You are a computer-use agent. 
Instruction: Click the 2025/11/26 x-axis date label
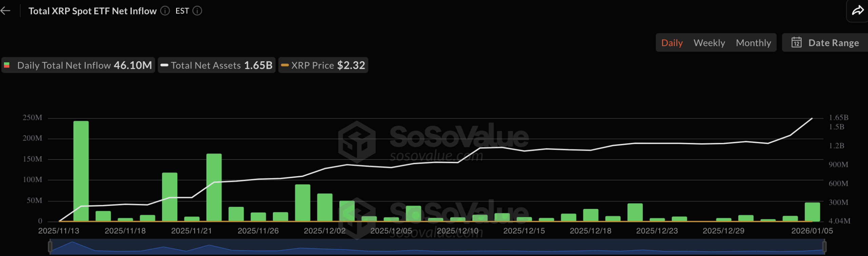tap(258, 231)
